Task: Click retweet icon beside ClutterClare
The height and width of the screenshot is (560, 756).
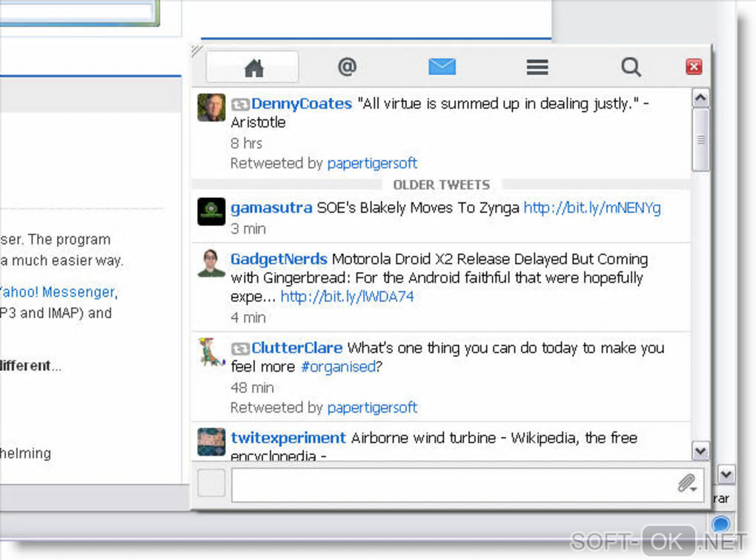Action: [239, 349]
